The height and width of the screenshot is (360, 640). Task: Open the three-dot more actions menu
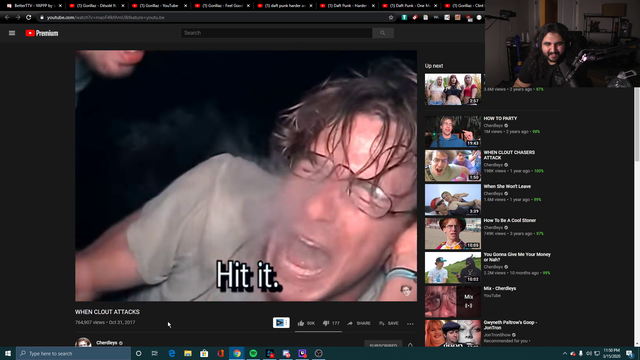pyautogui.click(x=410, y=324)
